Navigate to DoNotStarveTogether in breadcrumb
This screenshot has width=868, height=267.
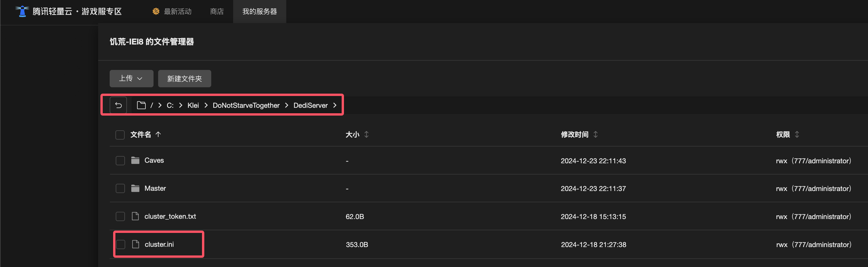(246, 105)
